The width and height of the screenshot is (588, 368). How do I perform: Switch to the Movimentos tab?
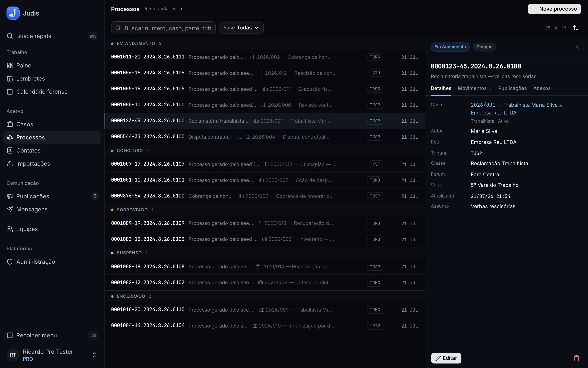tap(474, 88)
